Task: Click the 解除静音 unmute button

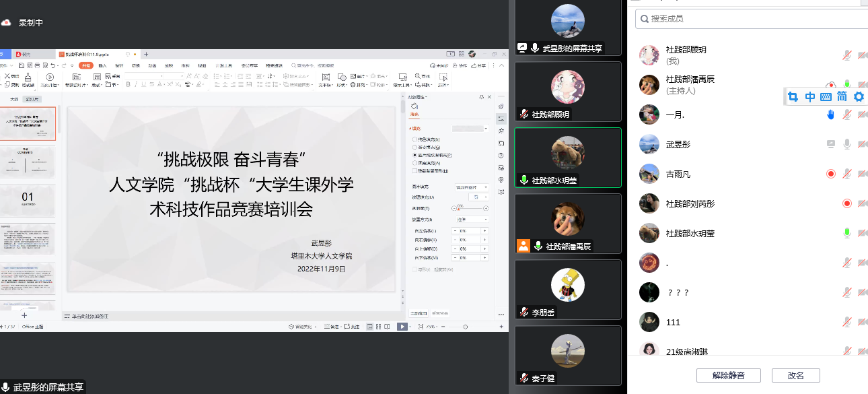Action: (729, 375)
